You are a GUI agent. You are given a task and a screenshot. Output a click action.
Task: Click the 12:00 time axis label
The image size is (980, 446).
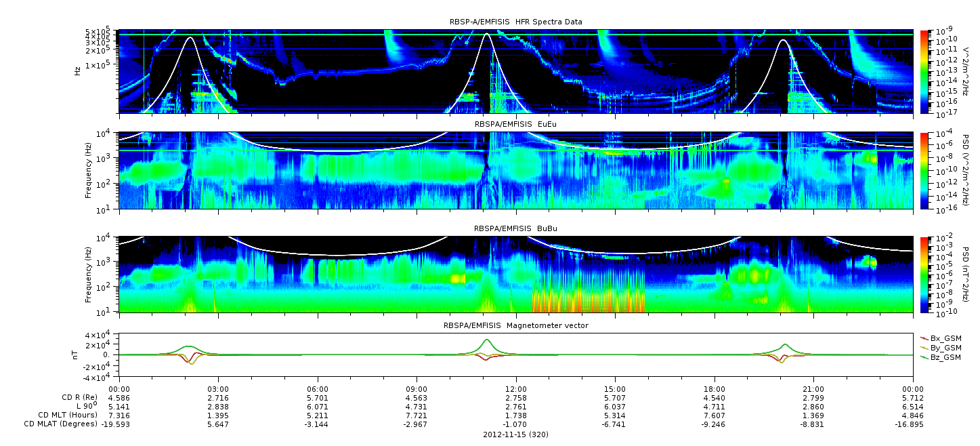pos(516,389)
